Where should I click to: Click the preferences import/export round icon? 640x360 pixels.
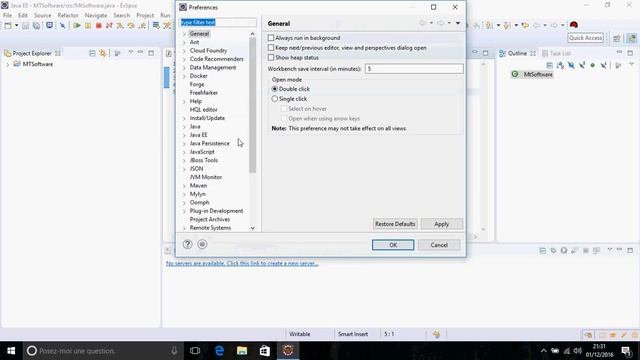pos(202,244)
